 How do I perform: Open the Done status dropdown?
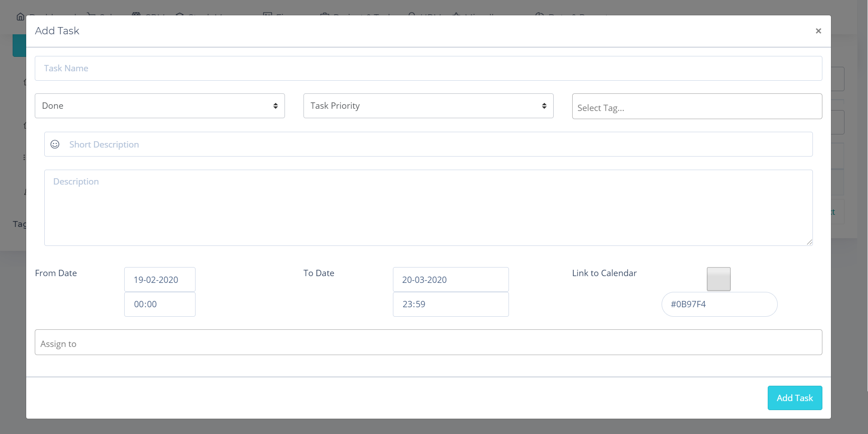pyautogui.click(x=159, y=106)
